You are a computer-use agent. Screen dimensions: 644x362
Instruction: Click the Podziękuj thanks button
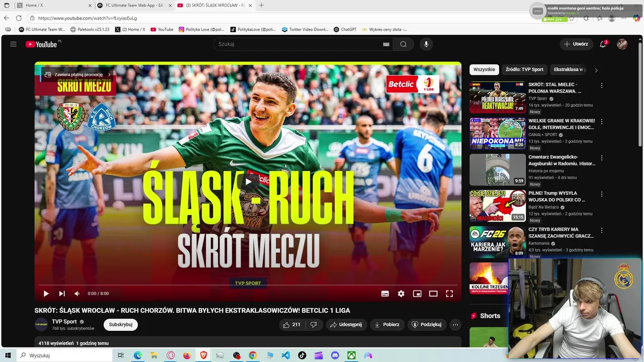click(x=427, y=325)
